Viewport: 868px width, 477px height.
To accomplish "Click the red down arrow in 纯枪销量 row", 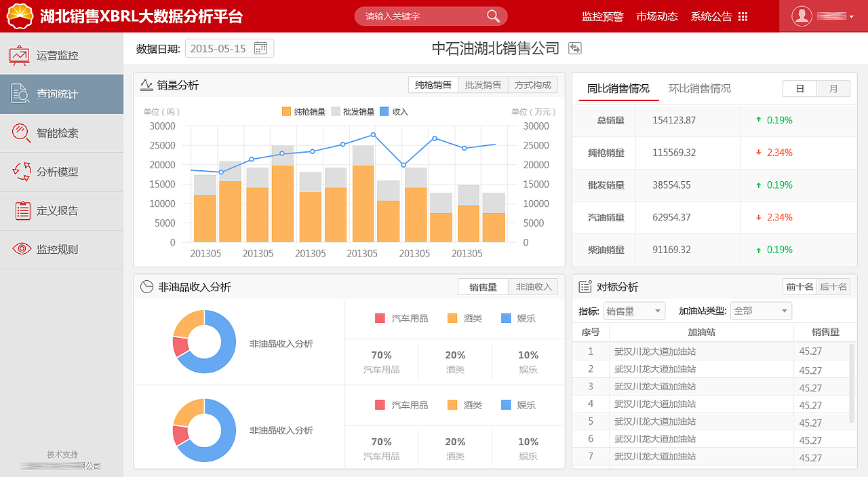I will click(759, 152).
